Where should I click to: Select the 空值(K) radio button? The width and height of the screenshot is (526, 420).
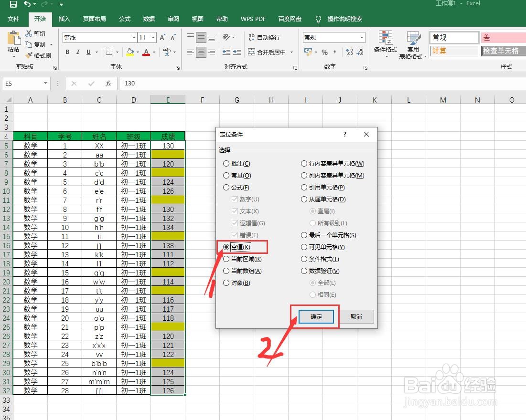[x=226, y=247]
